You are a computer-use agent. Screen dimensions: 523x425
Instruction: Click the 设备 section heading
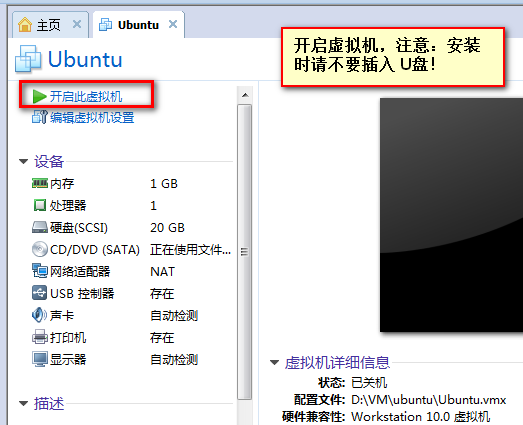click(49, 162)
